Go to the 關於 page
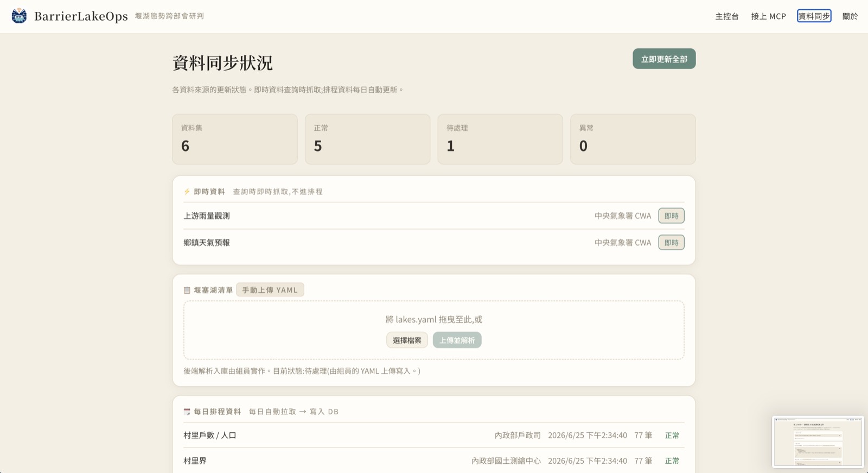868x473 pixels. click(x=850, y=16)
